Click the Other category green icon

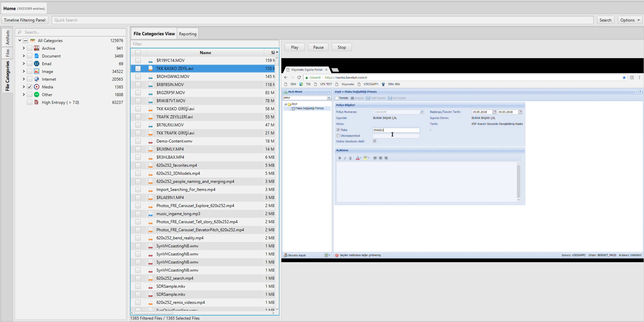[x=37, y=95]
